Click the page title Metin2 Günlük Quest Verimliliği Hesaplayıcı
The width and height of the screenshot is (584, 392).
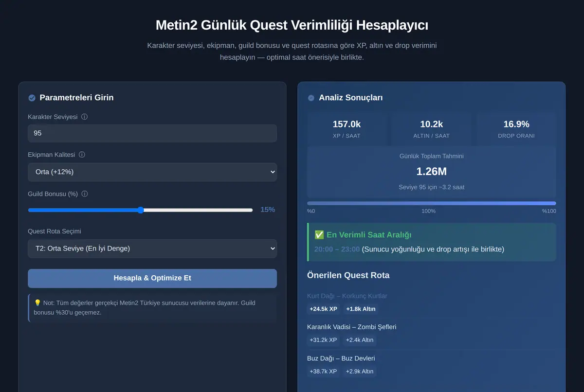coord(292,25)
